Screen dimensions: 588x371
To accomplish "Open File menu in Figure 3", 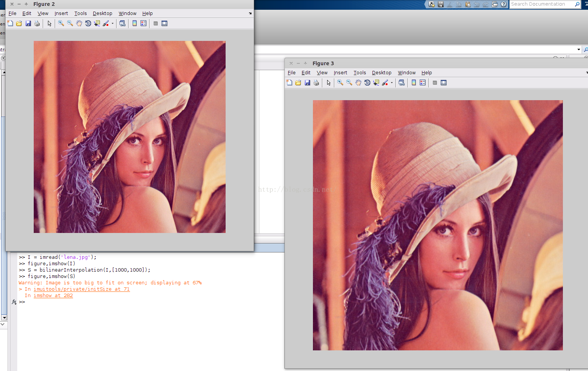I will (x=292, y=73).
